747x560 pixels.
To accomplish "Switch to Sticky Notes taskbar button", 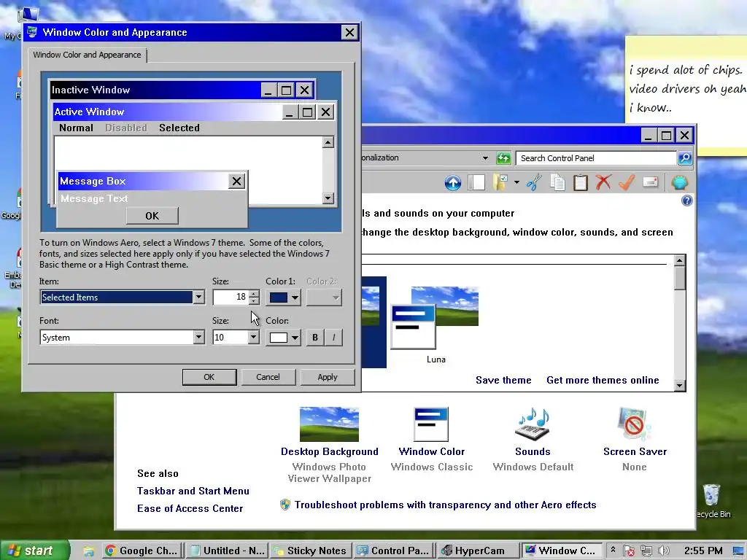I will tap(310, 551).
